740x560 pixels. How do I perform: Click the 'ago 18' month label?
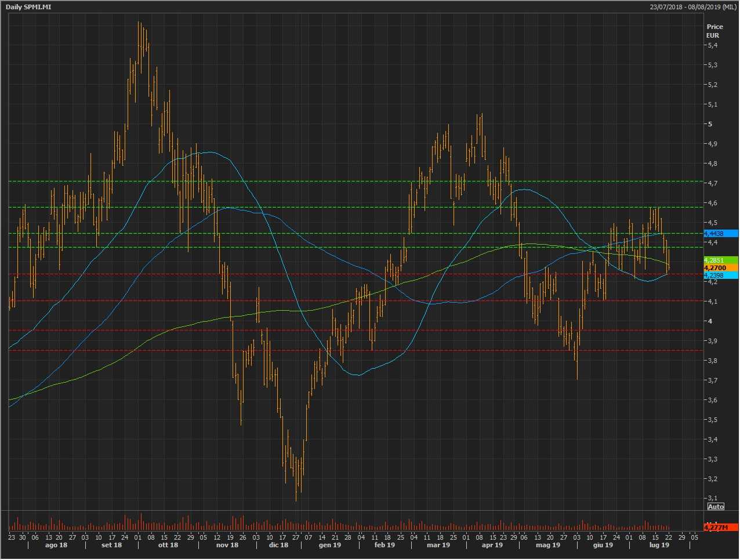click(x=56, y=545)
